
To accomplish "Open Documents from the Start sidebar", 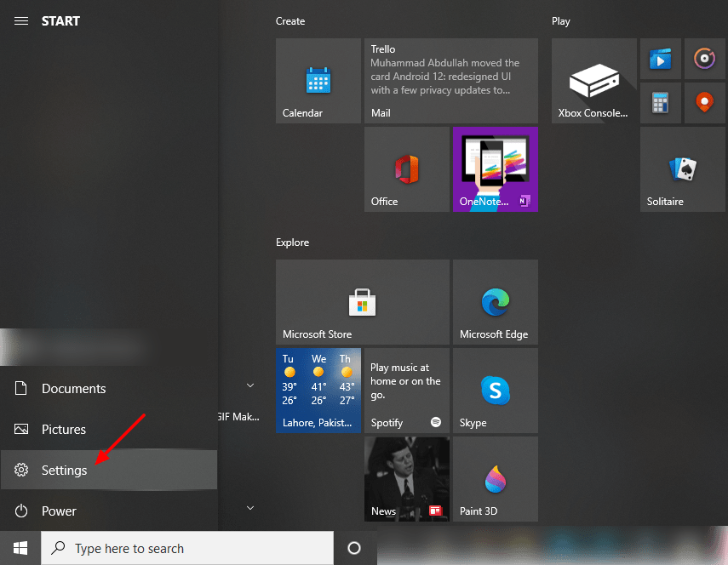I will tap(109, 388).
